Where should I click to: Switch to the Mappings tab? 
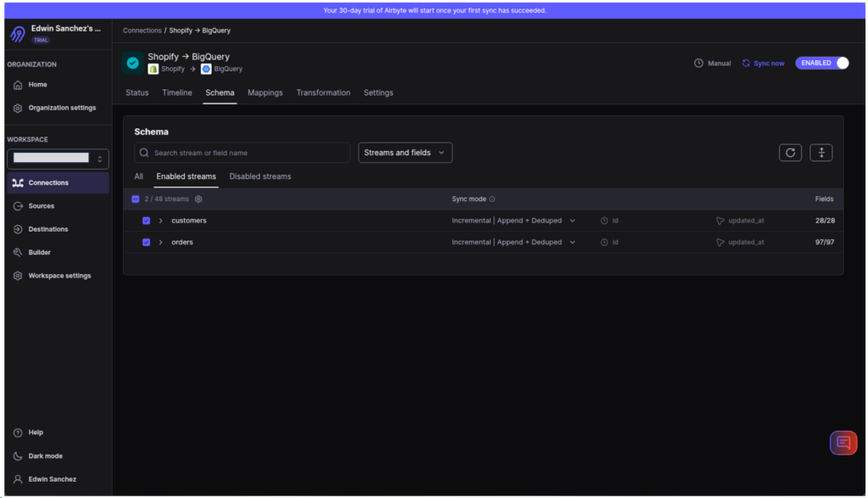[x=265, y=92]
